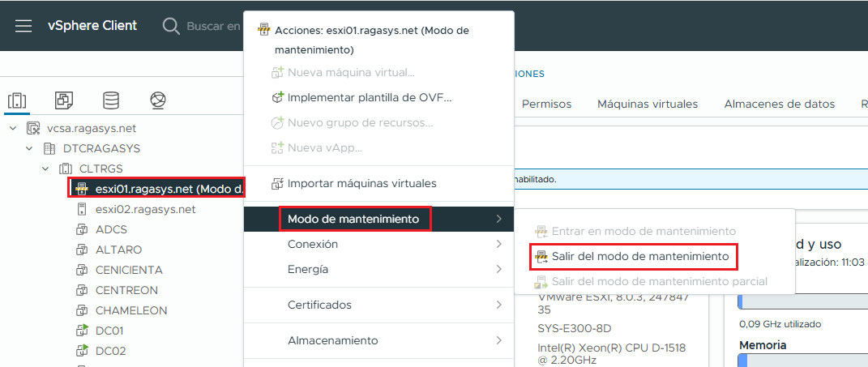Viewport: 868px width, 367px height.
Task: Click the Importar máquinas virtuales icon
Action: click(277, 182)
